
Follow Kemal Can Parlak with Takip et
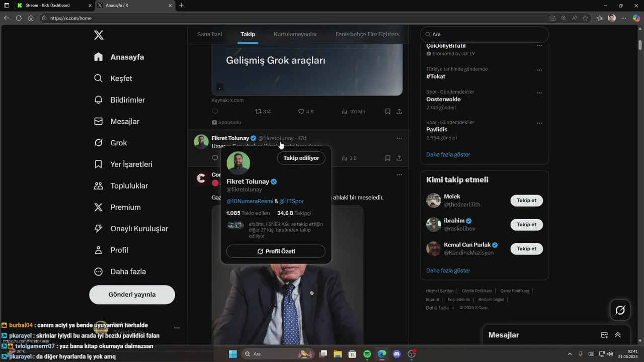click(x=527, y=249)
